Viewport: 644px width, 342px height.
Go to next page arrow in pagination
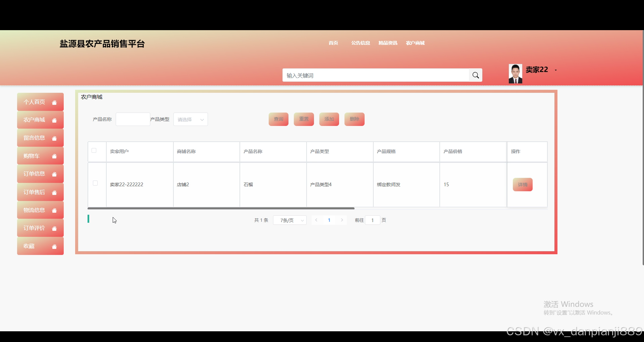pos(342,220)
